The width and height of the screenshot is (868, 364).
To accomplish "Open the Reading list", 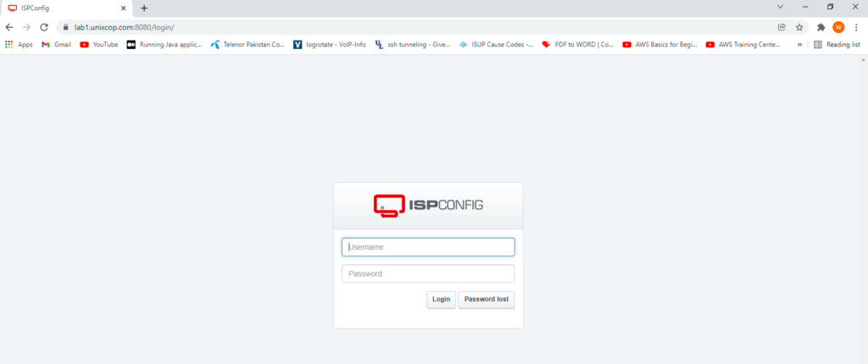I will (x=837, y=45).
